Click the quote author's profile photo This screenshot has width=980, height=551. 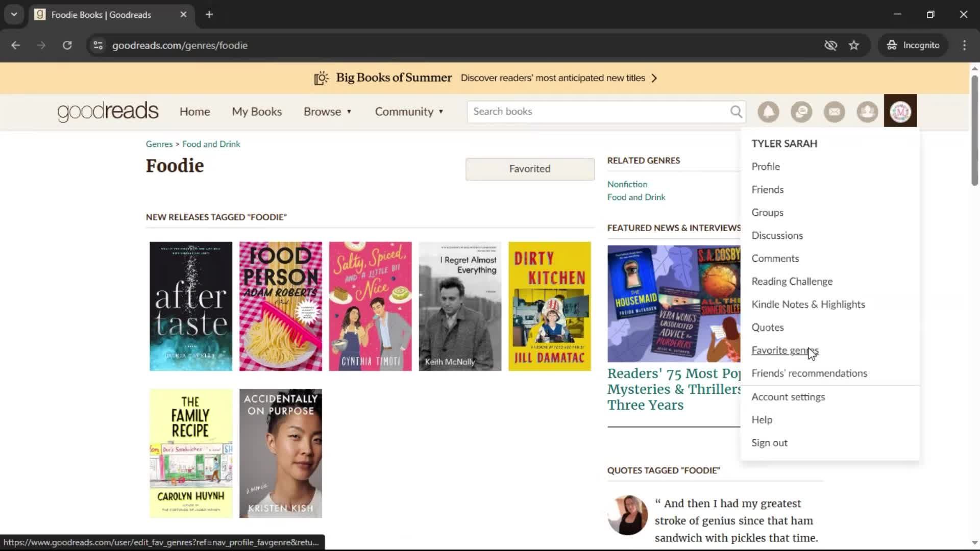click(627, 515)
